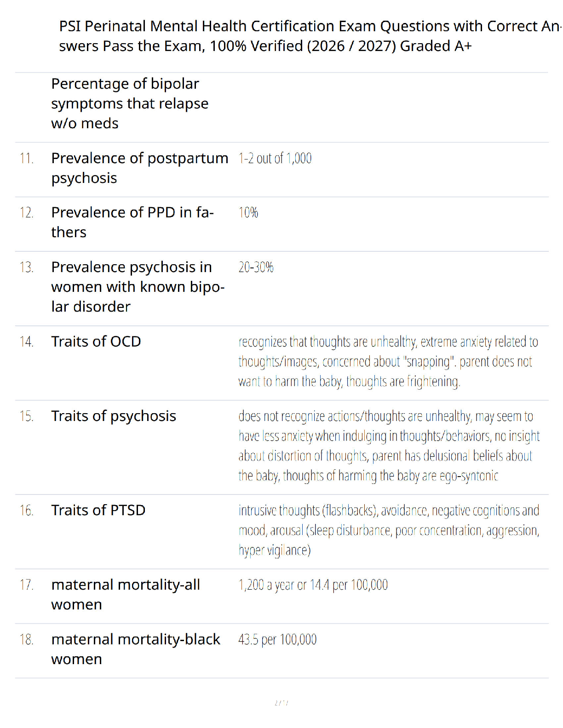
Task: Click the '1,200 a year or 14.4 per 100,000' answer
Action: pos(313,585)
